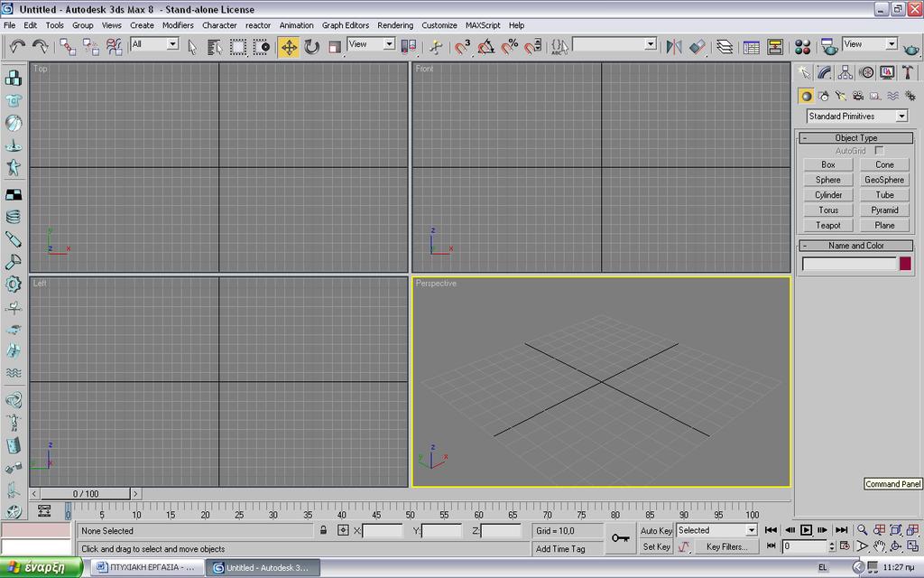Toggle Window/Crossing selection mode
Image resolution: width=924 pixels, height=578 pixels.
pos(261,47)
